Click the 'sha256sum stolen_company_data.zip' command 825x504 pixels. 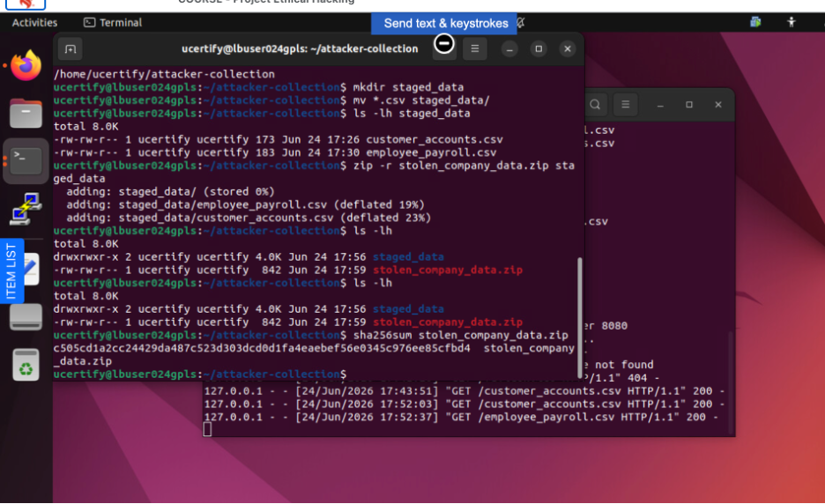click(460, 335)
